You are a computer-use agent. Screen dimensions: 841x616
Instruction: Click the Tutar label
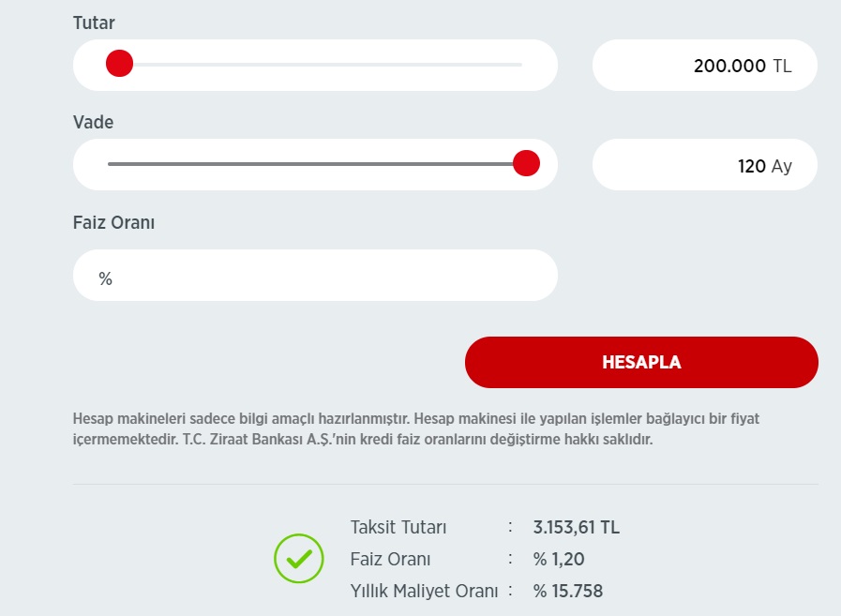(94, 23)
